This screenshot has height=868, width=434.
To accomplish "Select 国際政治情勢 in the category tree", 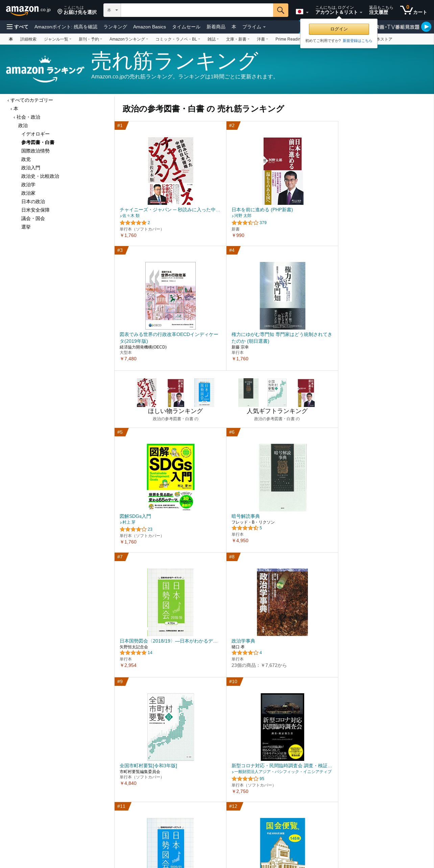I will (35, 151).
